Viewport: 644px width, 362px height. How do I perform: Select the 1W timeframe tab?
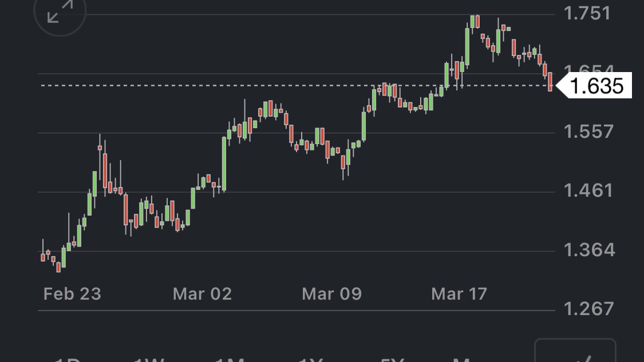point(149,360)
